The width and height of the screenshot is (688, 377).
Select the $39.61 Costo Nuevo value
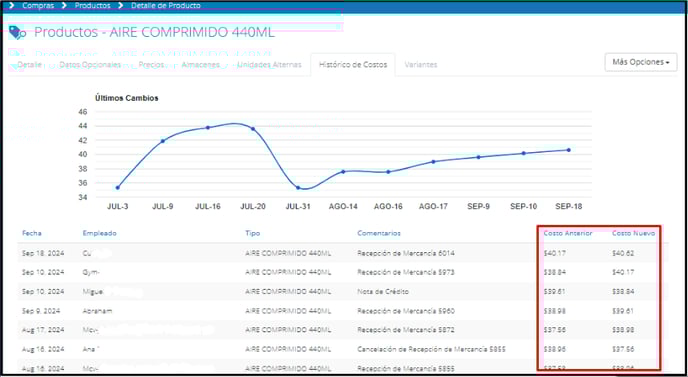[x=623, y=311]
